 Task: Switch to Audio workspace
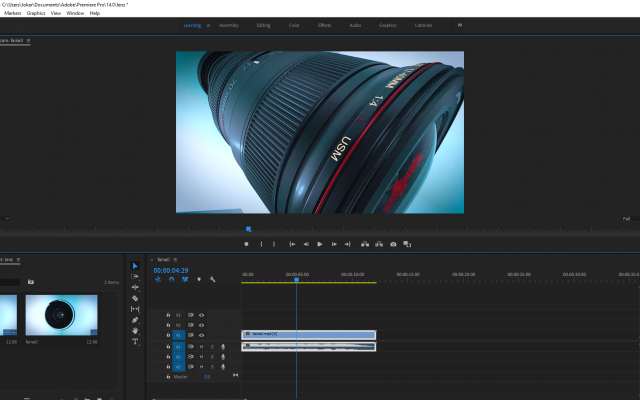pos(355,25)
